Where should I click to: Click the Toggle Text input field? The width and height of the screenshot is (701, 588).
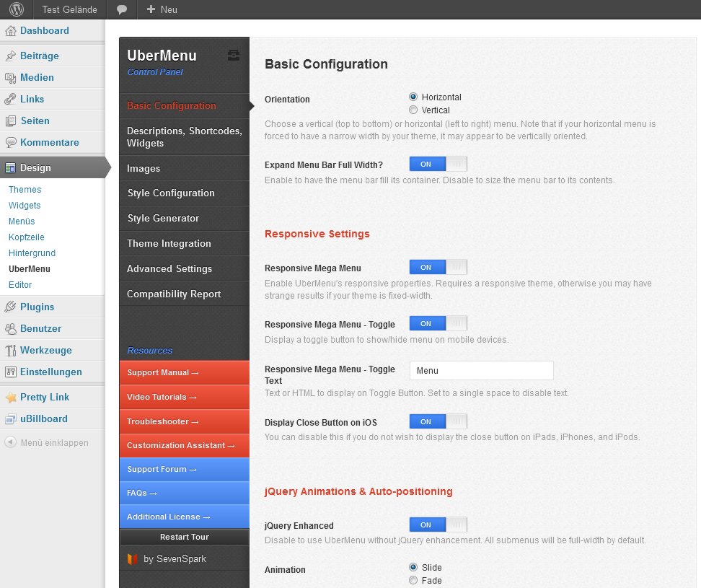coord(482,371)
